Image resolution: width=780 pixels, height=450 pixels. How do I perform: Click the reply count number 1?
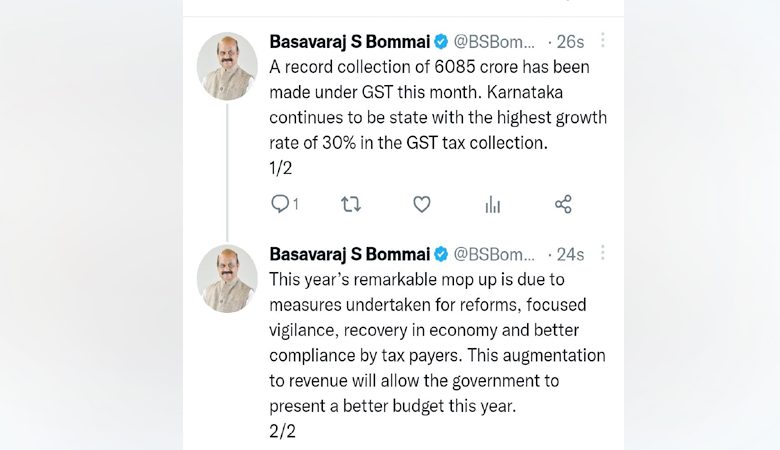295,204
